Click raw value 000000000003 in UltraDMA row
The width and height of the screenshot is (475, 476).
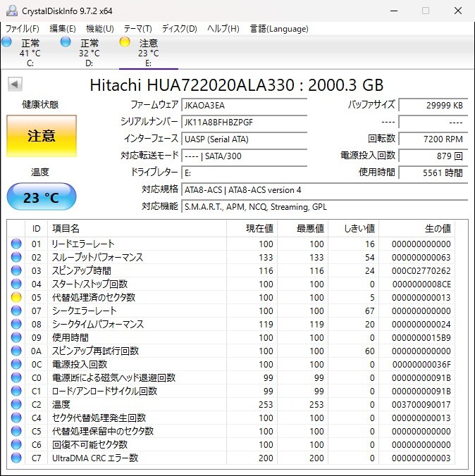point(421,458)
